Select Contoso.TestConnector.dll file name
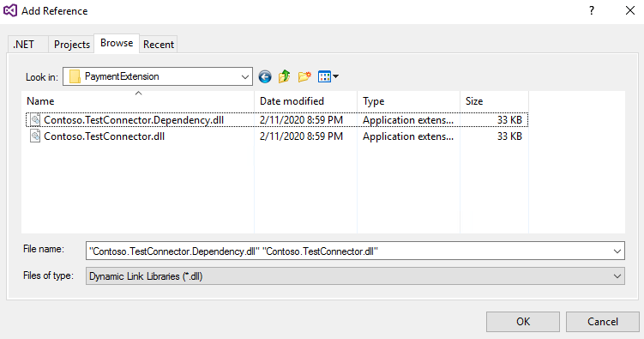This screenshot has height=339, width=644. [105, 136]
